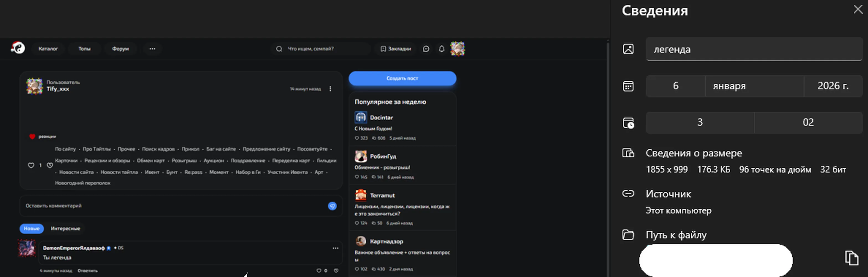Open the comment options three dots
Screen dimensions: 868x277
click(x=335, y=248)
